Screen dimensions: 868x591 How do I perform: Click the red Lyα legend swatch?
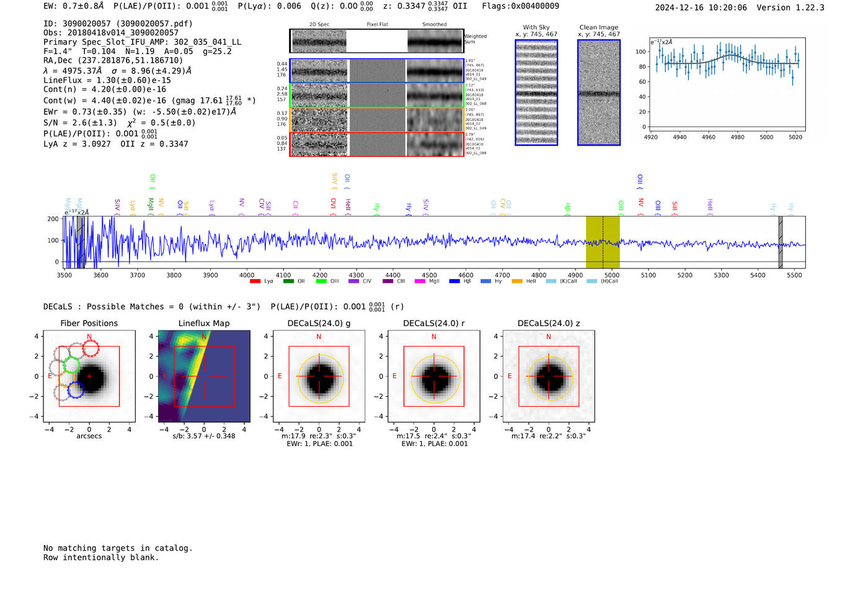pos(255,282)
